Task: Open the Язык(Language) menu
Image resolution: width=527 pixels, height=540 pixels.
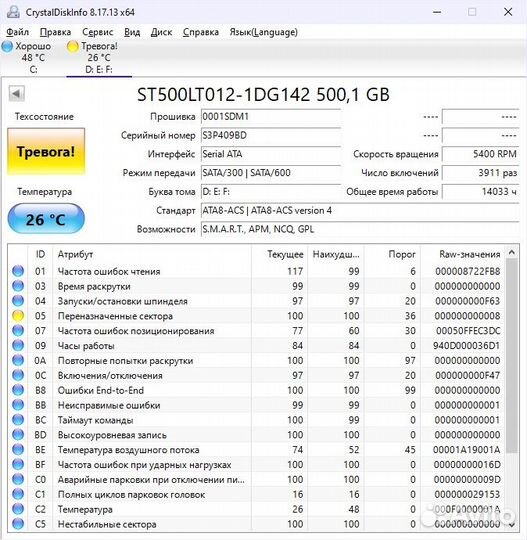Action: point(264,32)
